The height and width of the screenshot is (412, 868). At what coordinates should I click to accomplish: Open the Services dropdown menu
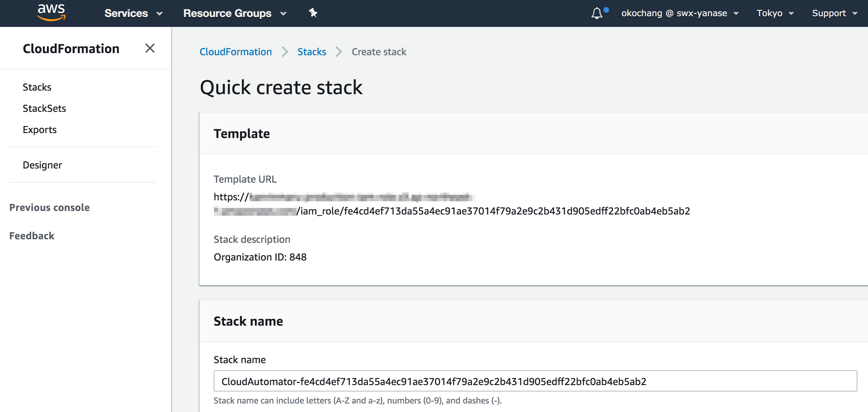(x=133, y=13)
